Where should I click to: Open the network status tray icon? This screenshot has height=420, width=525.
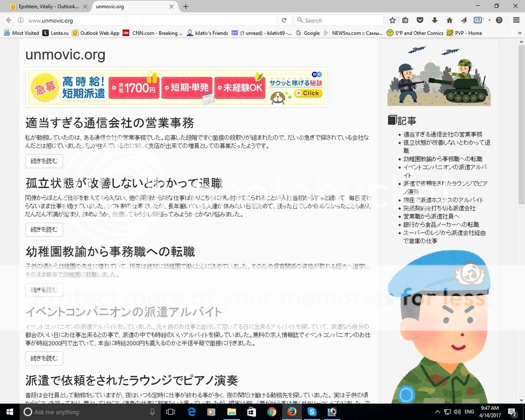[447, 412]
